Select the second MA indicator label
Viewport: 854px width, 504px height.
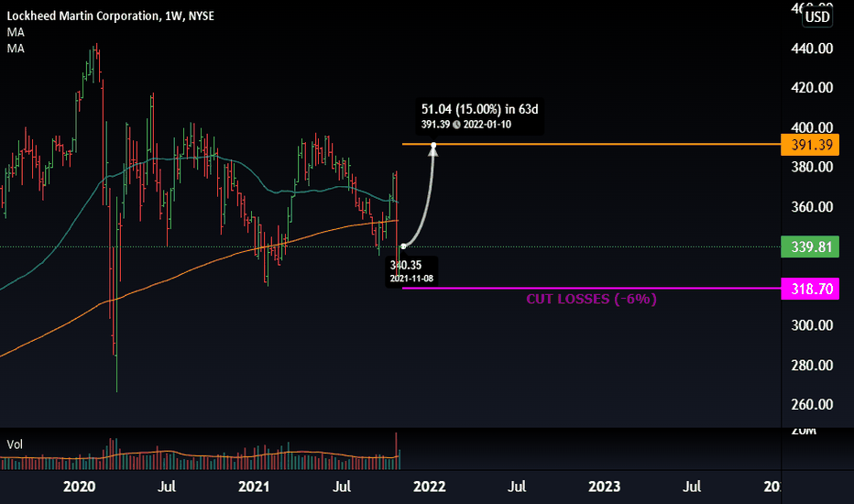click(16, 49)
